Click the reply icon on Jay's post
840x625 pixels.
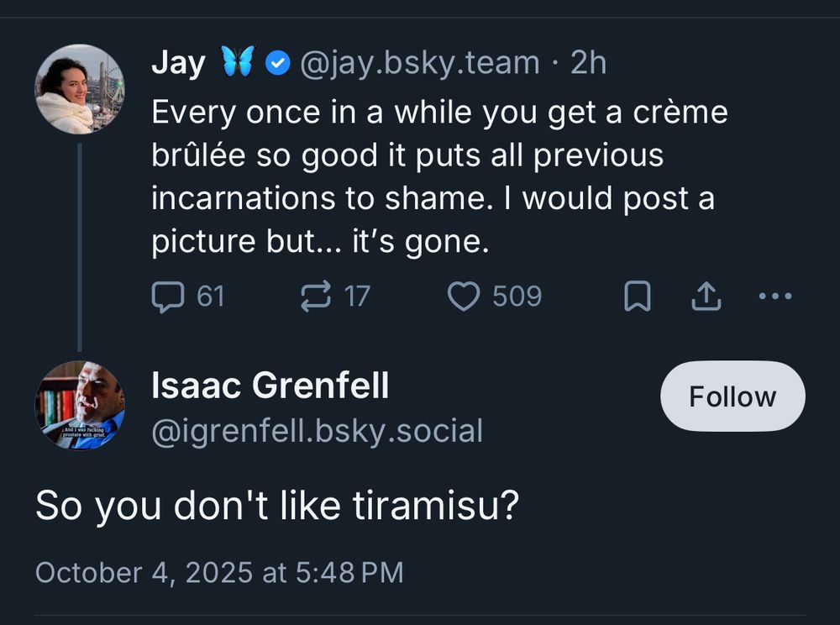tap(169, 296)
